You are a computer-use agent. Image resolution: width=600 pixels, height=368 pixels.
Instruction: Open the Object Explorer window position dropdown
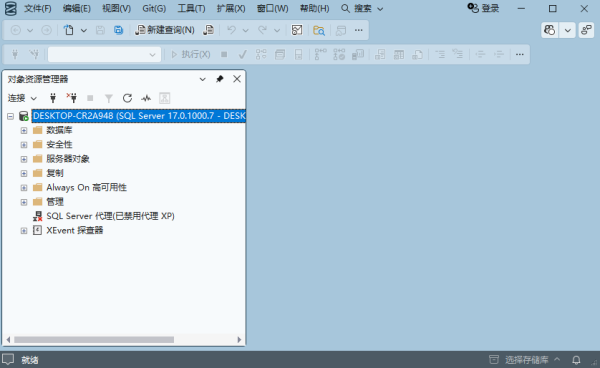point(202,79)
